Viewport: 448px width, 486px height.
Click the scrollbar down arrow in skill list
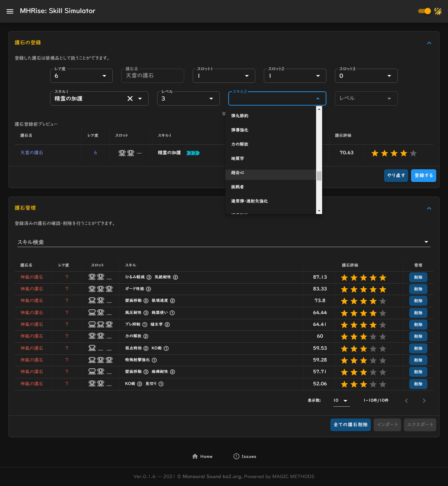319,210
